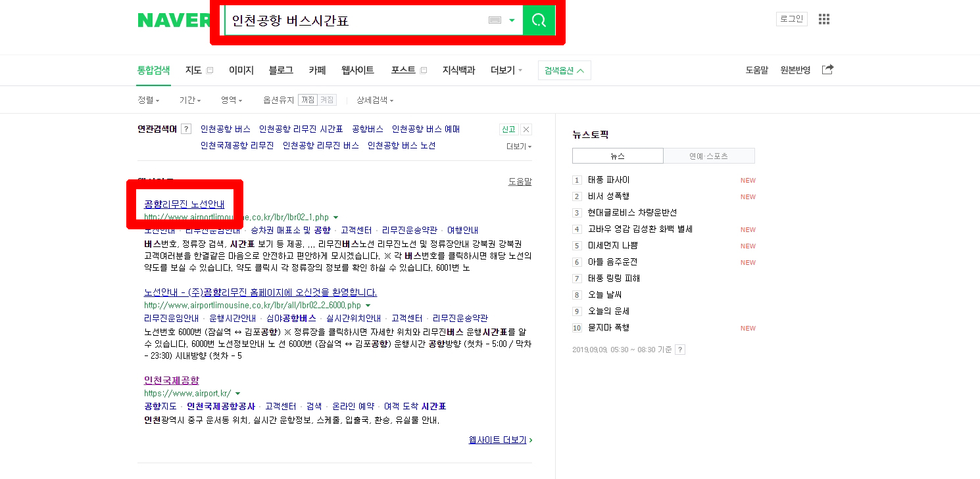Click the 신고 button

(509, 129)
